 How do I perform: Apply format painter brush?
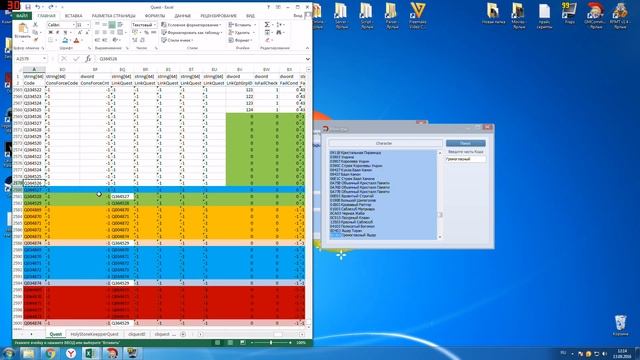pyautogui.click(x=35, y=40)
